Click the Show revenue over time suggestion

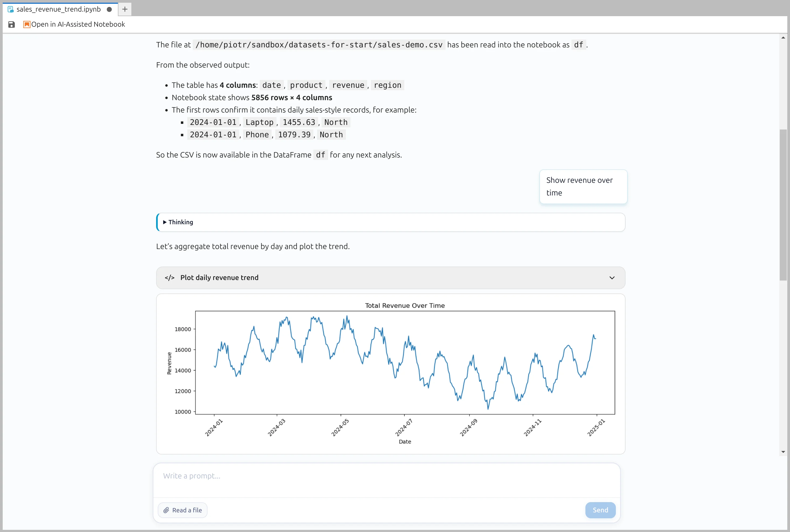pyautogui.click(x=583, y=186)
